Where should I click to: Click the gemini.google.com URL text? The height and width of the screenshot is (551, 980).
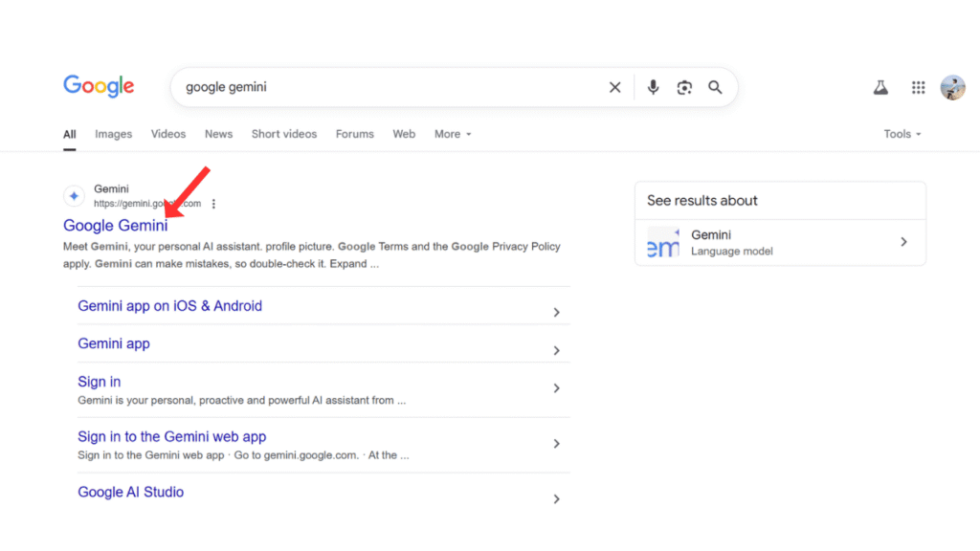tap(147, 204)
